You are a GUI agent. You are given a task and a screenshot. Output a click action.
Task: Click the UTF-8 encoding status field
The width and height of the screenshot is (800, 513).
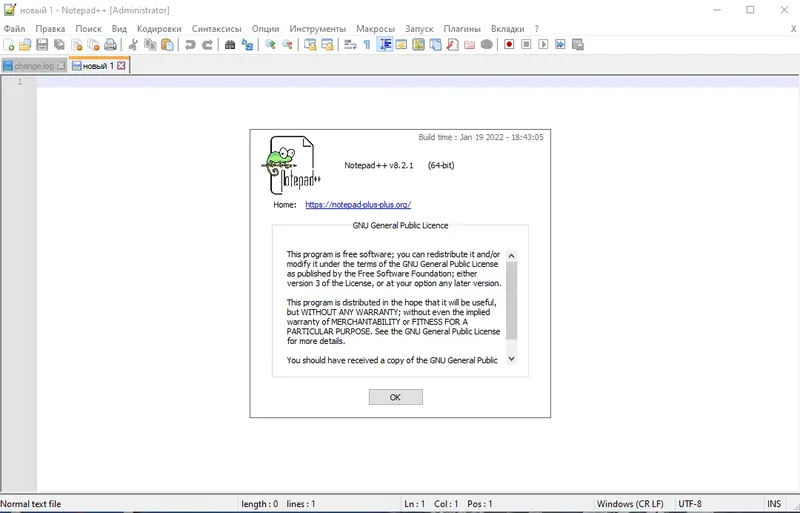[x=718, y=504]
